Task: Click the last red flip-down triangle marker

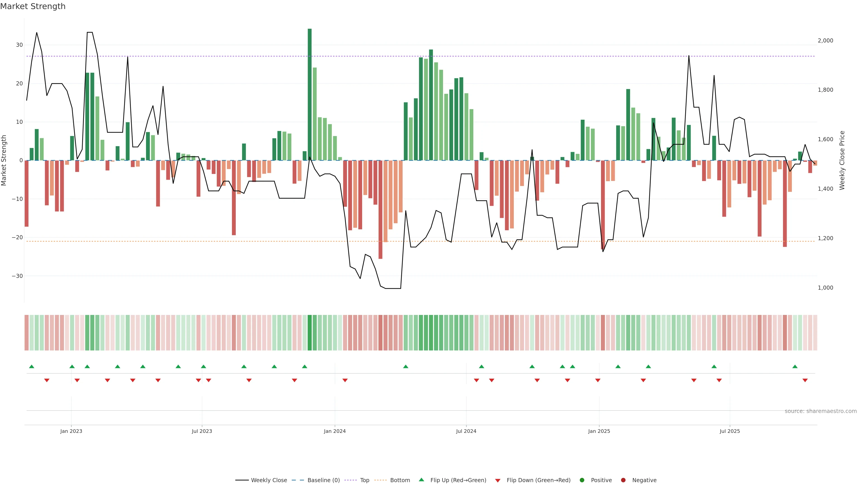Action: pos(805,380)
